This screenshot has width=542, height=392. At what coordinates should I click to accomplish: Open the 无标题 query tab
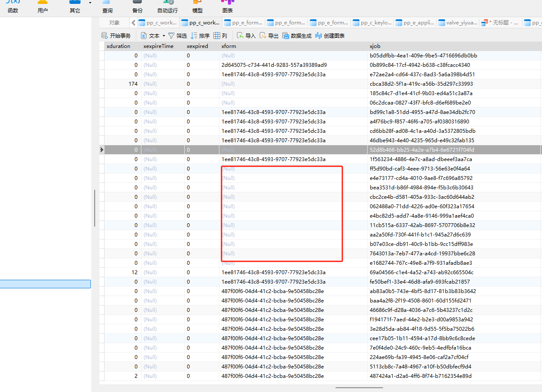pyautogui.click(x=501, y=23)
